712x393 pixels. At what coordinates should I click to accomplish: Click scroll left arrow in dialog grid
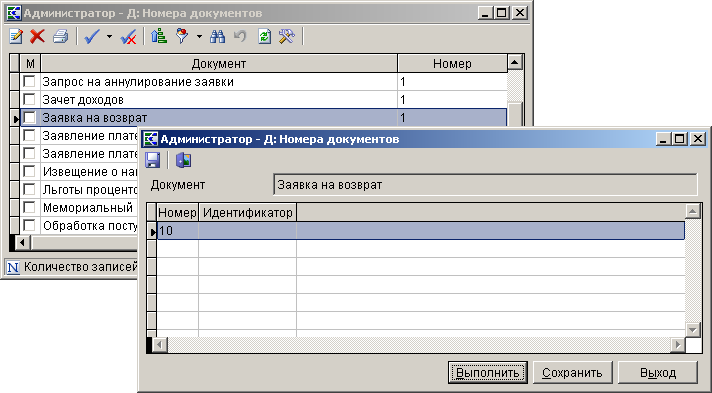coord(159,345)
